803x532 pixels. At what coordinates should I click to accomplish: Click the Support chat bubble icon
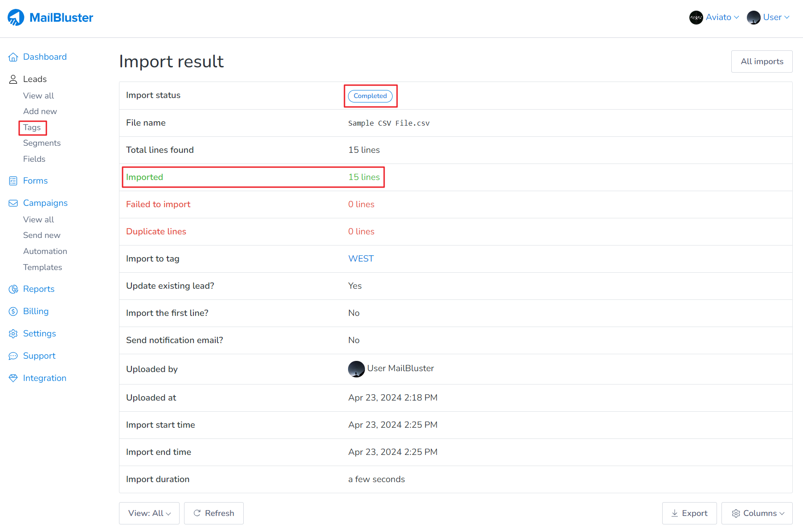(x=13, y=356)
